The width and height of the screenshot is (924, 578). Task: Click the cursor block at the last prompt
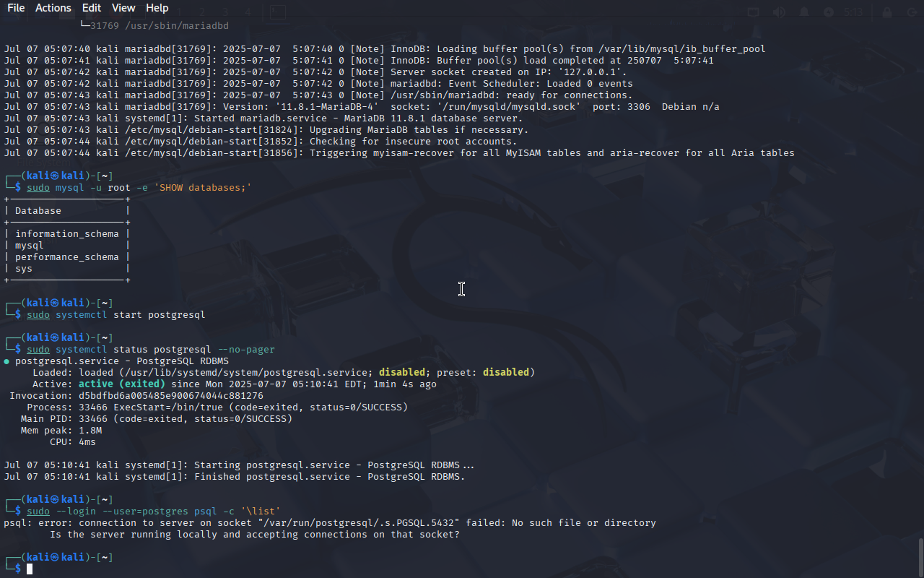[30, 569]
